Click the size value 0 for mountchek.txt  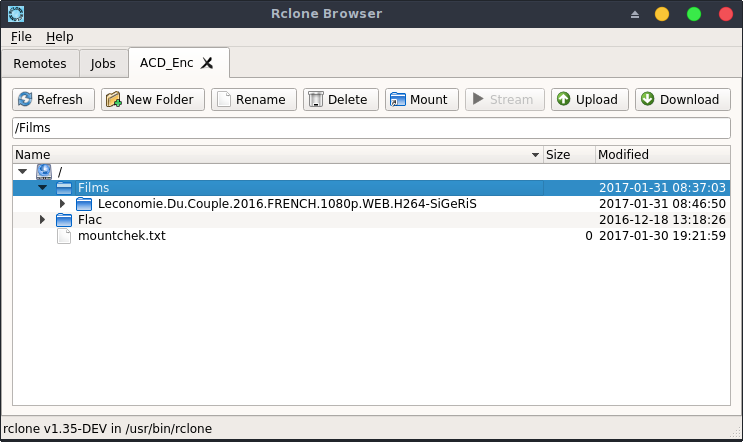[589, 236]
